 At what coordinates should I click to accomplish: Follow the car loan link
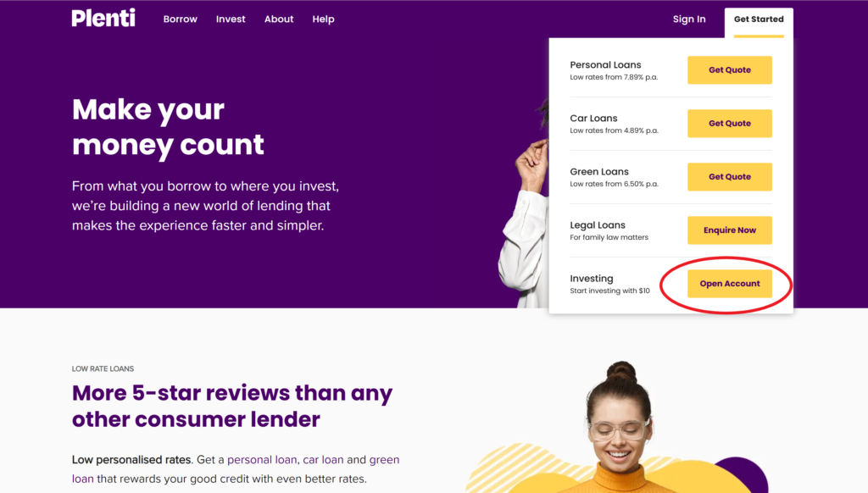(323, 460)
